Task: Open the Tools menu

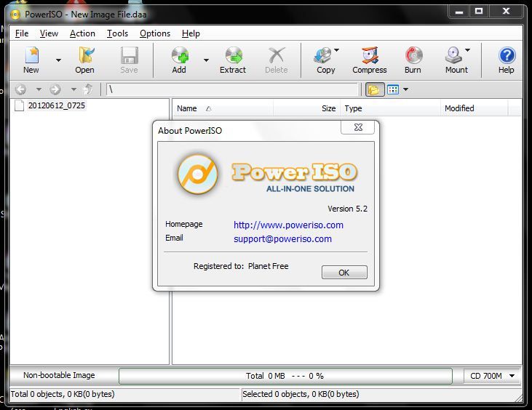Action: pyautogui.click(x=117, y=33)
